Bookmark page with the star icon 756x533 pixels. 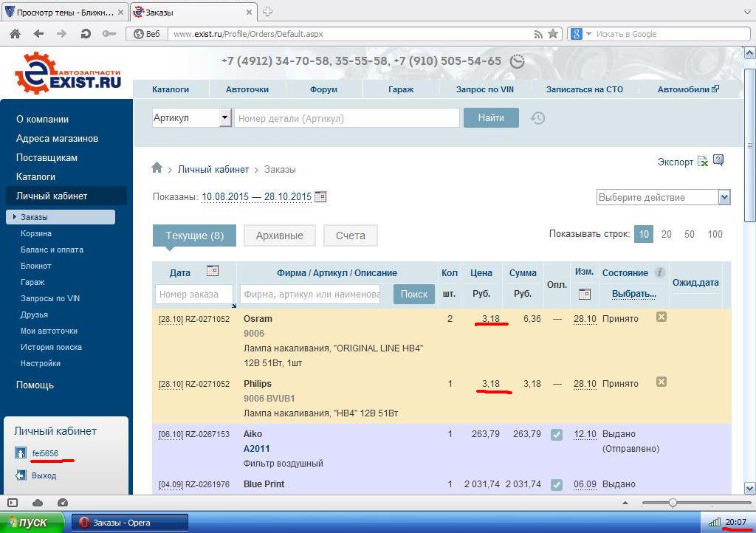coord(552,34)
